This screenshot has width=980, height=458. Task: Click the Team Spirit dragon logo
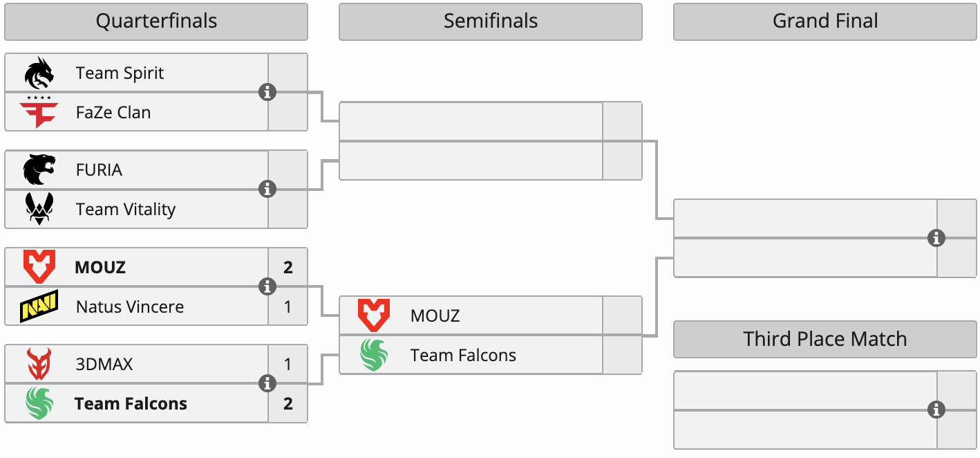(x=39, y=73)
